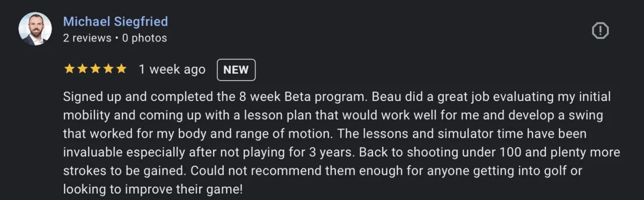Select the NEW badge next to timestamp

[x=236, y=69]
